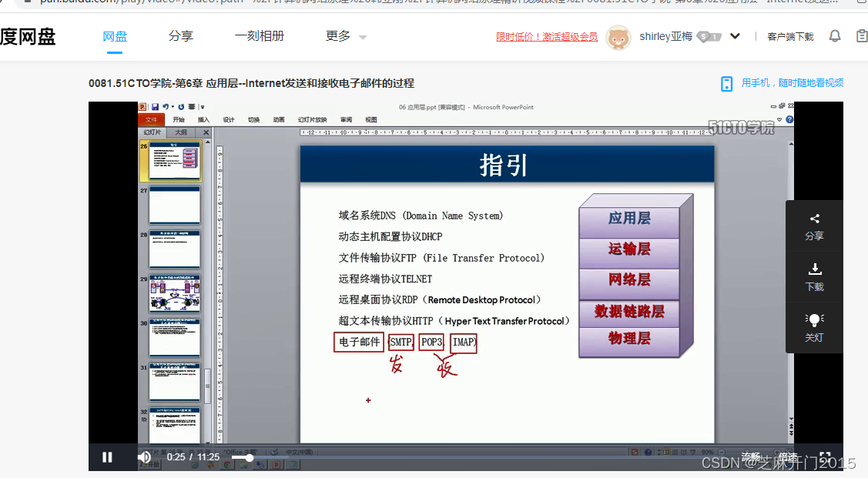Open the 动画 ribbon tab
Screen dimensions: 868x478
tap(279, 119)
